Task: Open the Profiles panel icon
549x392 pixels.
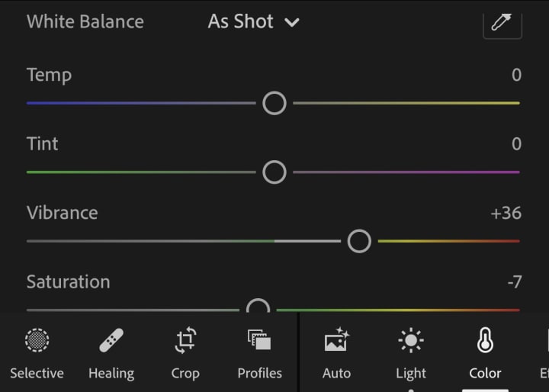Action: 259,353
